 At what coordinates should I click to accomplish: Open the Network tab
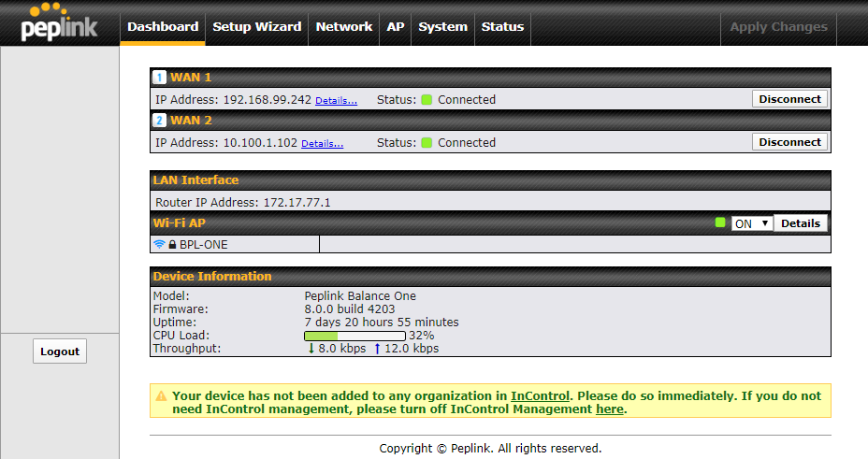(344, 26)
